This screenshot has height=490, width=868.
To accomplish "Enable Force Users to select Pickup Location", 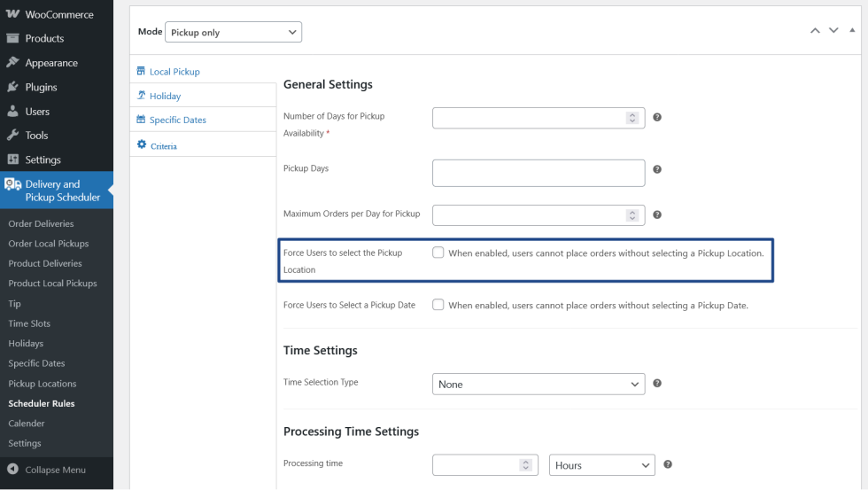I will coord(438,253).
